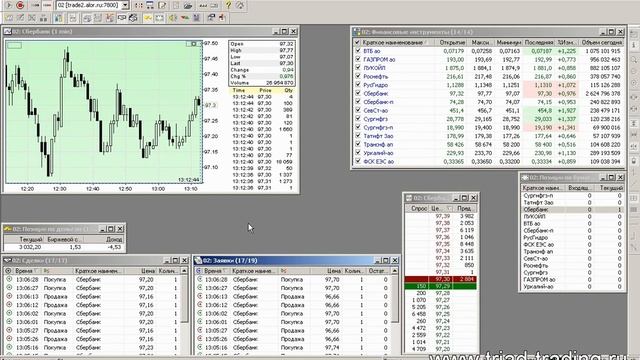Toggle the ВТБ ао checkbox
Viewport: 640px width, 360px height.
click(x=358, y=51)
